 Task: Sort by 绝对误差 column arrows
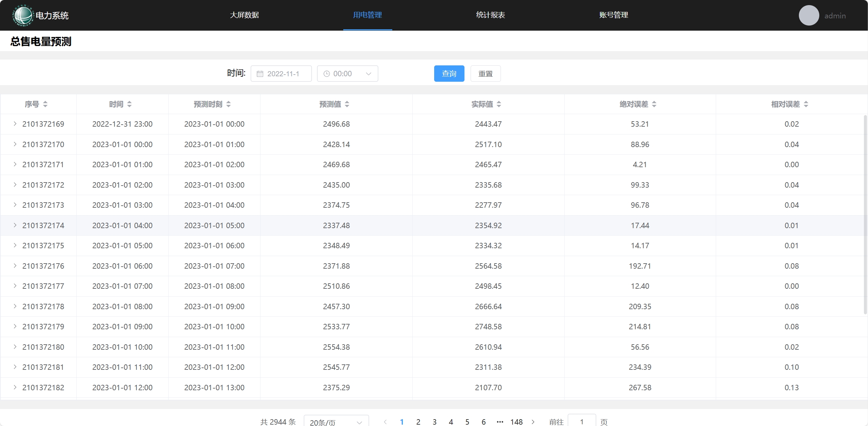click(x=654, y=104)
